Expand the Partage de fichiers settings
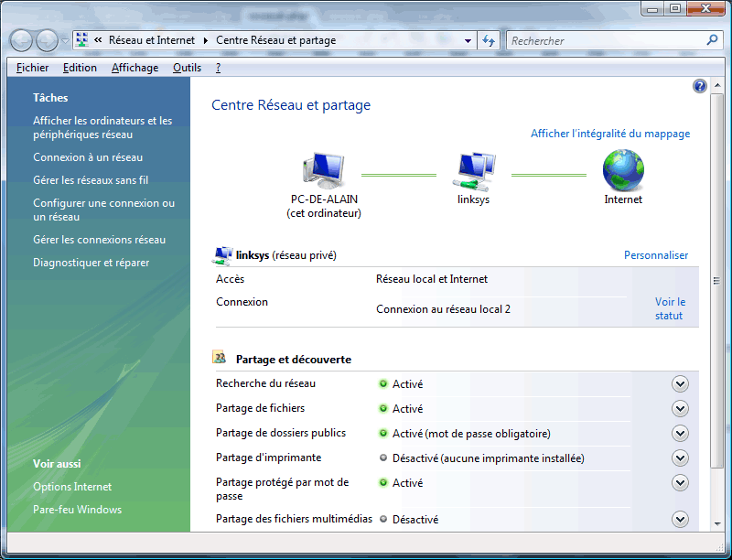Image resolution: width=732 pixels, height=560 pixels. 680,409
